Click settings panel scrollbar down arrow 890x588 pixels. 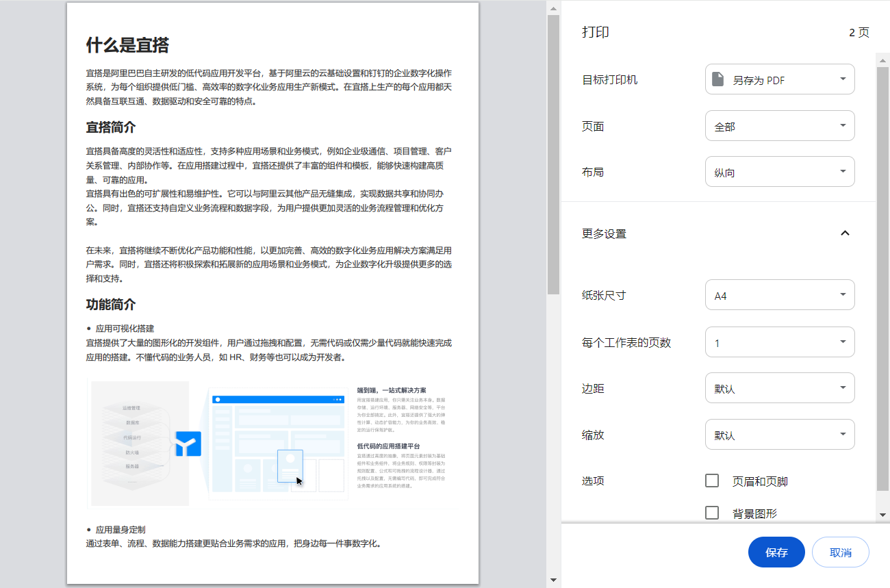[x=882, y=514]
